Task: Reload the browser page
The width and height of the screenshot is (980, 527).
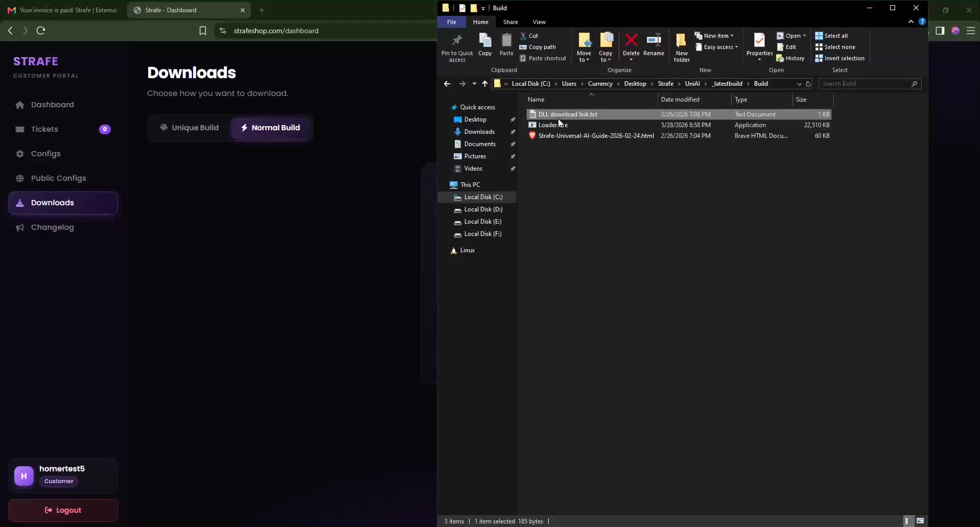Action: 41,31
